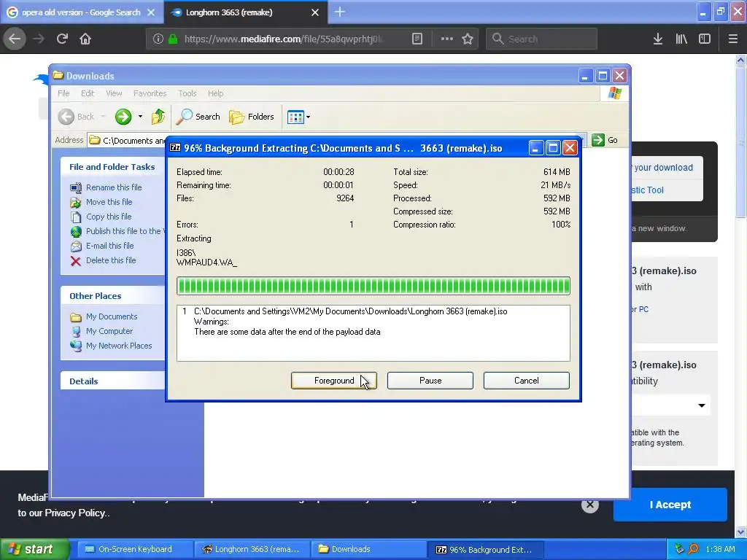Open My Documents in Other Places
Screen dimensions: 747x560
click(x=112, y=316)
